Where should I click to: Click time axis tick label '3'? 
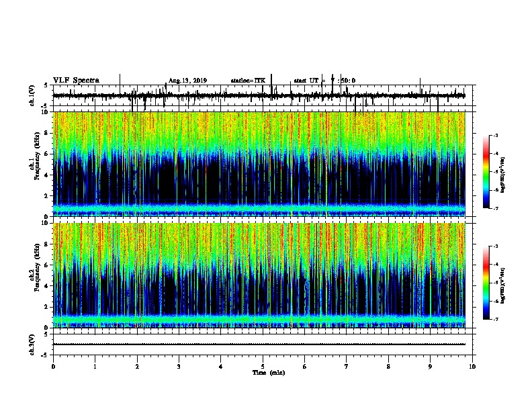tap(179, 367)
